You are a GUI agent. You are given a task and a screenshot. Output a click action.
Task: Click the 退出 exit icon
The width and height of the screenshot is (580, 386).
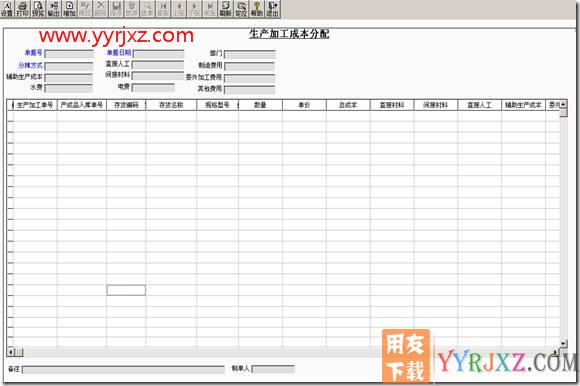click(x=272, y=9)
